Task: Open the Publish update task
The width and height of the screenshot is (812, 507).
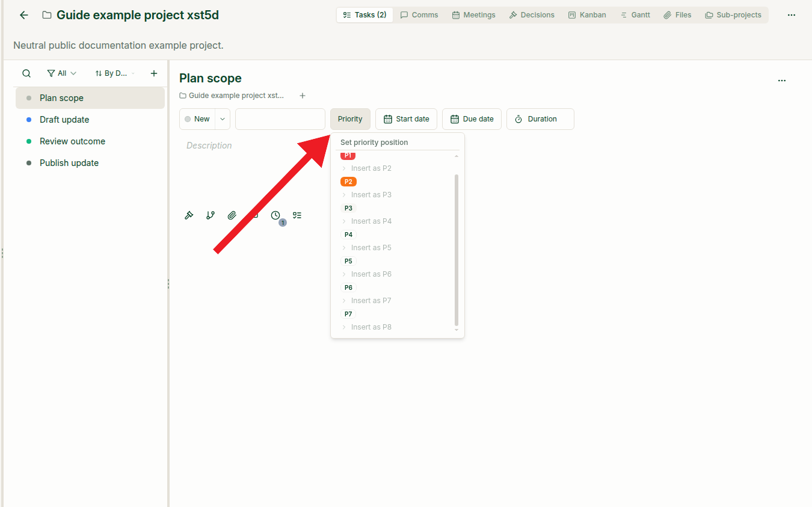Action: pyautogui.click(x=90, y=163)
